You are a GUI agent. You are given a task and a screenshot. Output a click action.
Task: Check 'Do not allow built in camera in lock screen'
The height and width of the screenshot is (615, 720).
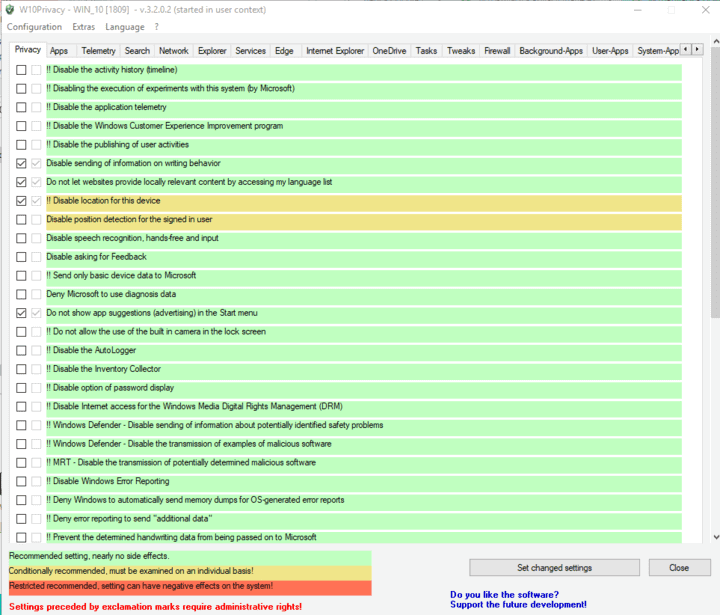(21, 332)
